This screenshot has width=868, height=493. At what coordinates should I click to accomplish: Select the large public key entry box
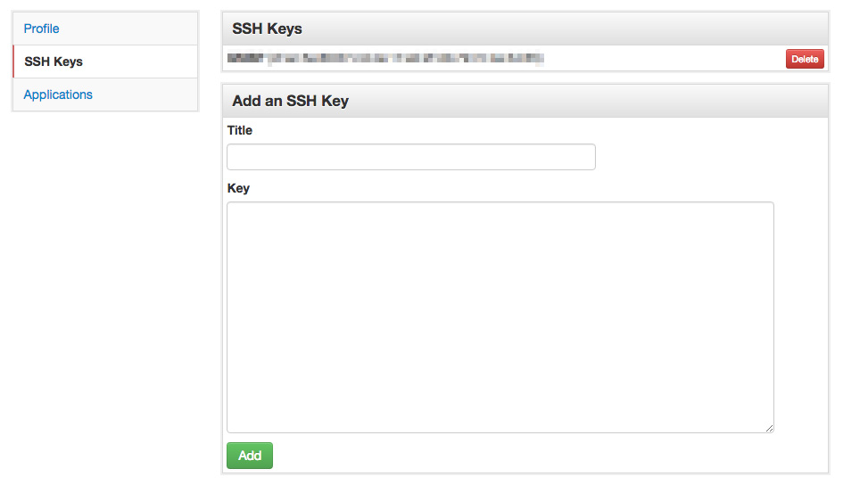pyautogui.click(x=500, y=317)
